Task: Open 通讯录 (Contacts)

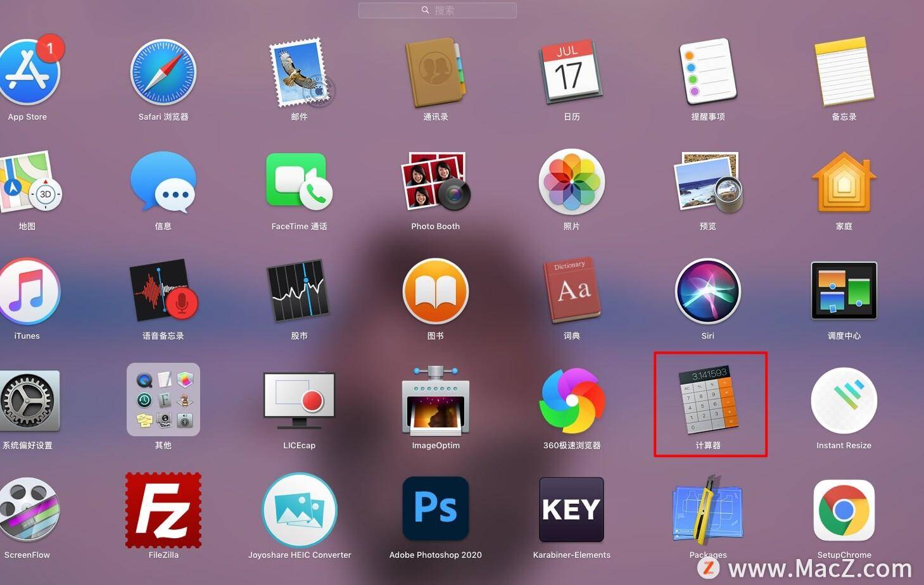Action: (436, 72)
